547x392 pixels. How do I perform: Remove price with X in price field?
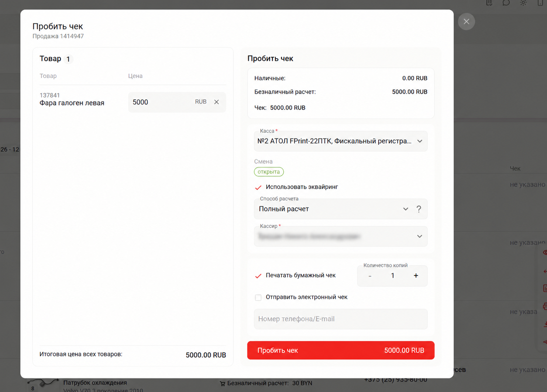pyautogui.click(x=217, y=102)
